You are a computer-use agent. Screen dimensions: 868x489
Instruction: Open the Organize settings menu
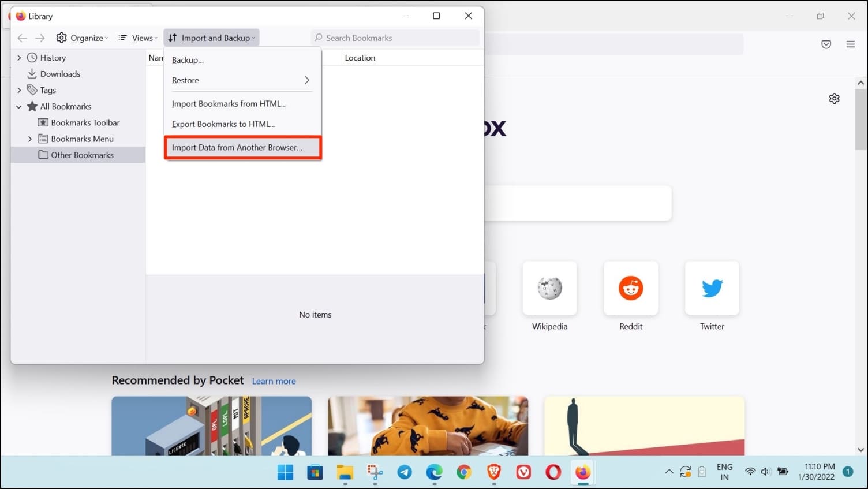point(82,38)
